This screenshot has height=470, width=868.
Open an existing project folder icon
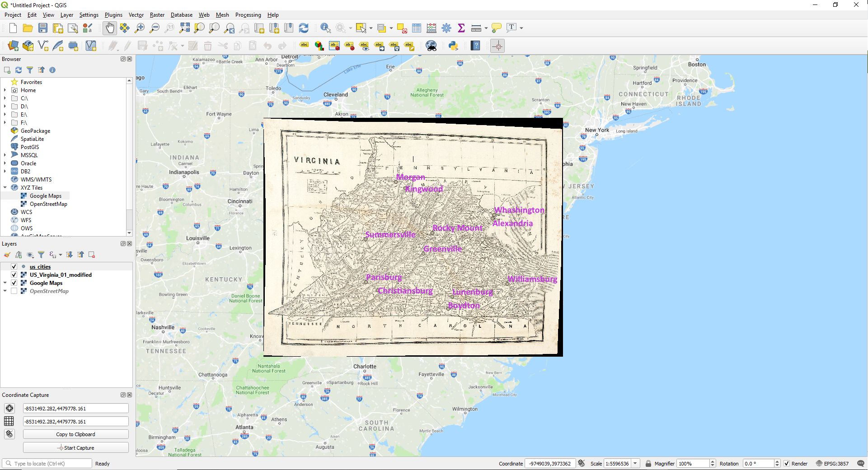[28, 28]
